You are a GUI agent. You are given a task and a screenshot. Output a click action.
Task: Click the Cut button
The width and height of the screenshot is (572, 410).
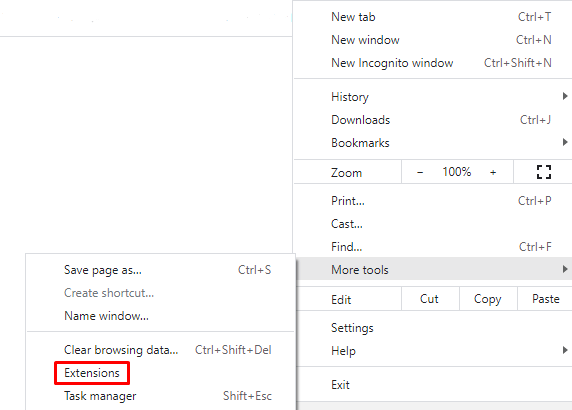[430, 299]
